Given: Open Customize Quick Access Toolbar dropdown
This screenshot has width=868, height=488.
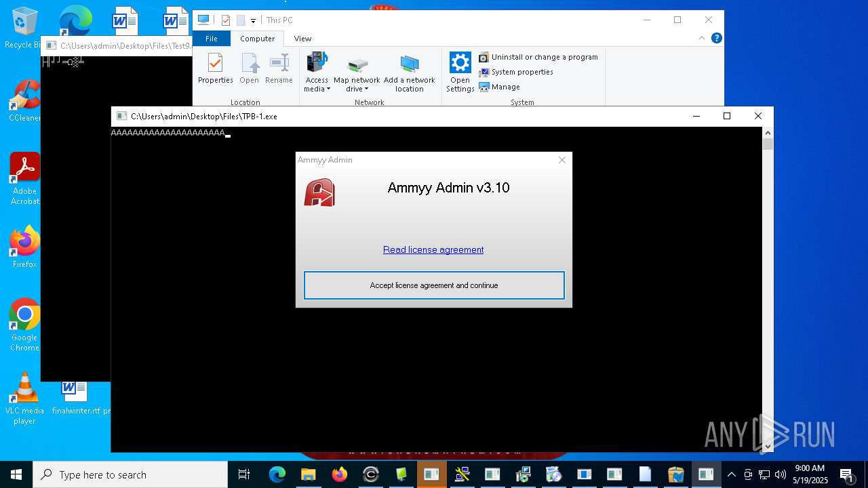Looking at the screenshot, I should click(x=253, y=20).
